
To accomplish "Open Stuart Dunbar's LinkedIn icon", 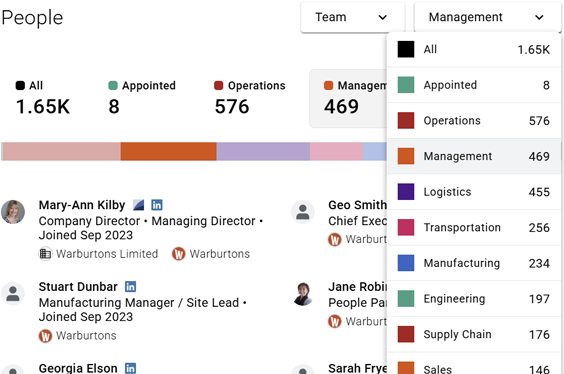I will click(x=130, y=287).
